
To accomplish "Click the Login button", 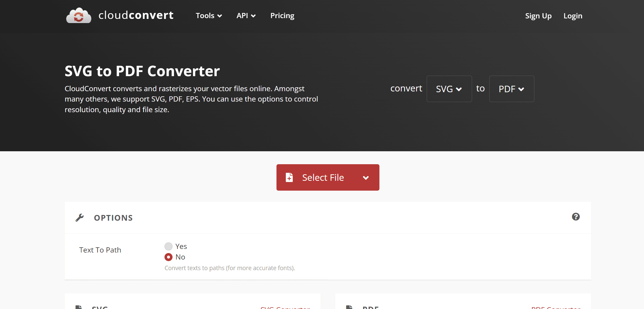I will [573, 16].
